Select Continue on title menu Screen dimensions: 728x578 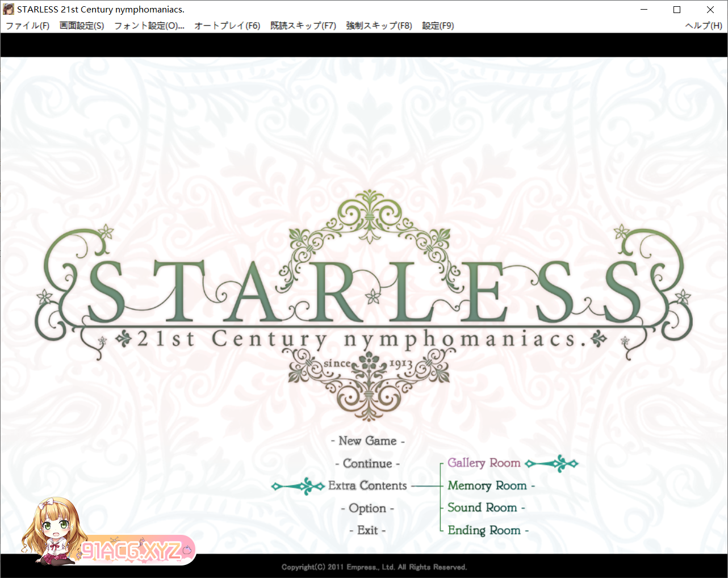pos(367,463)
